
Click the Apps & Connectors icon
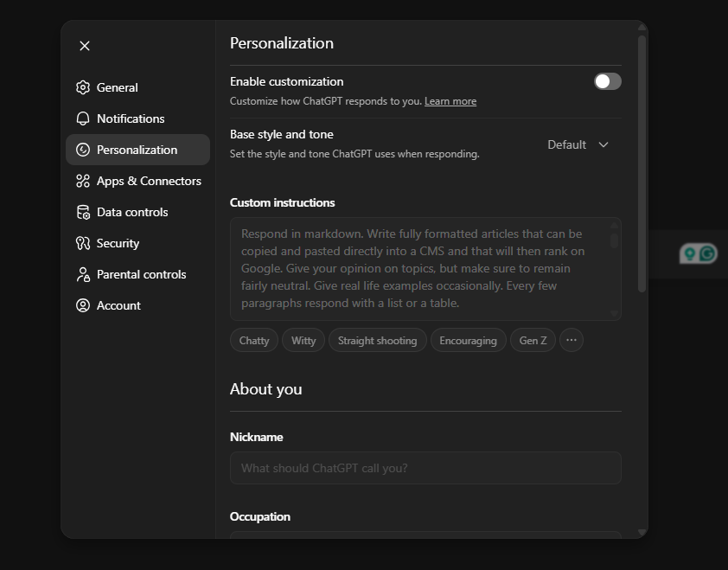point(82,181)
